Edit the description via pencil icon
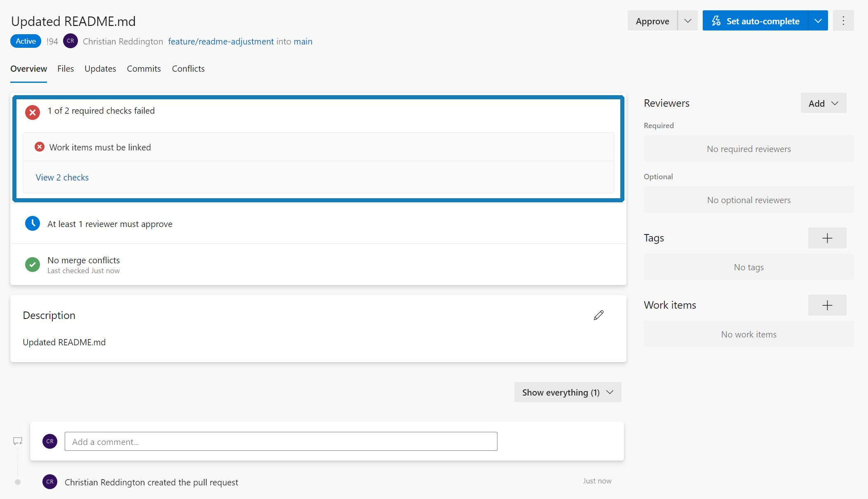 pos(598,315)
